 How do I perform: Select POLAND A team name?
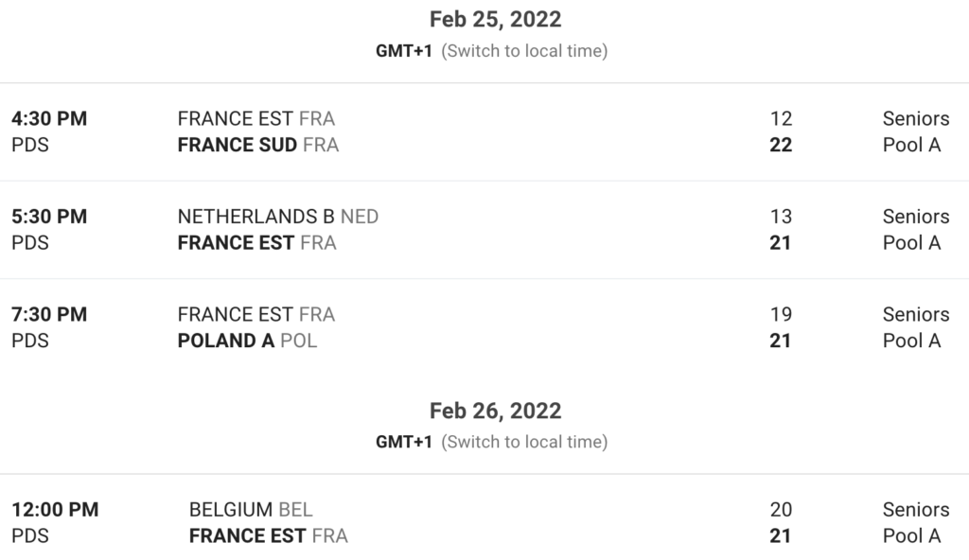[225, 341]
